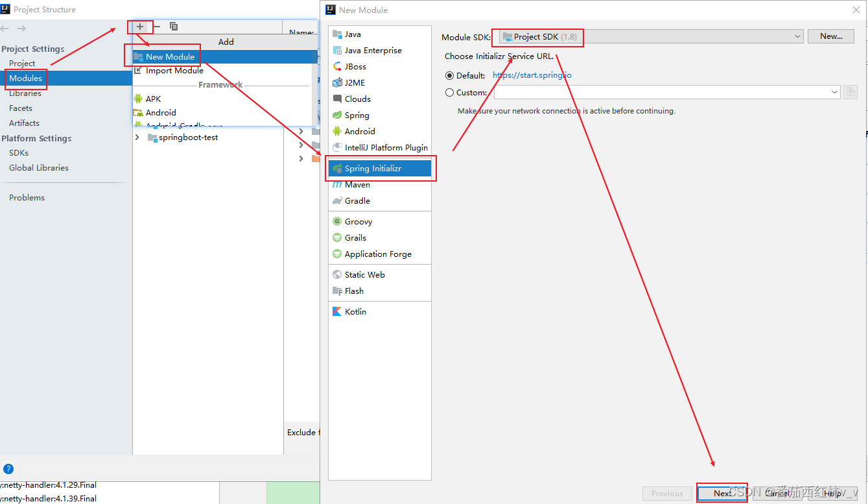Open the https://start.spring.io link
868x504 pixels.
click(x=532, y=75)
